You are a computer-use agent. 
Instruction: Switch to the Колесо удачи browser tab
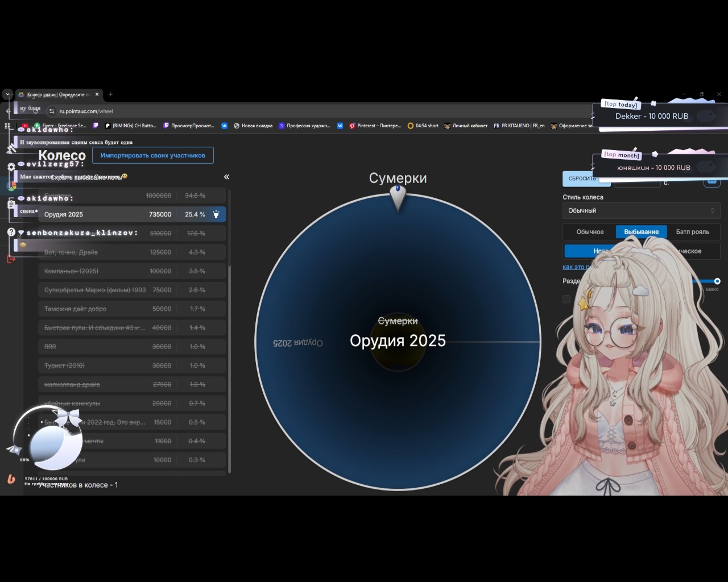(x=59, y=94)
